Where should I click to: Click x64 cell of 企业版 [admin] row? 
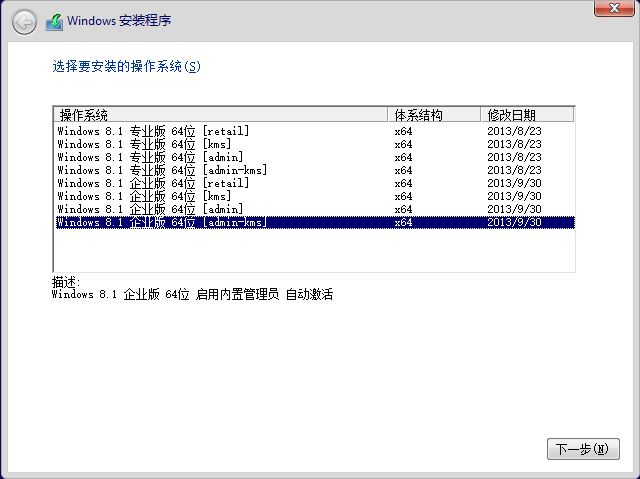403,209
